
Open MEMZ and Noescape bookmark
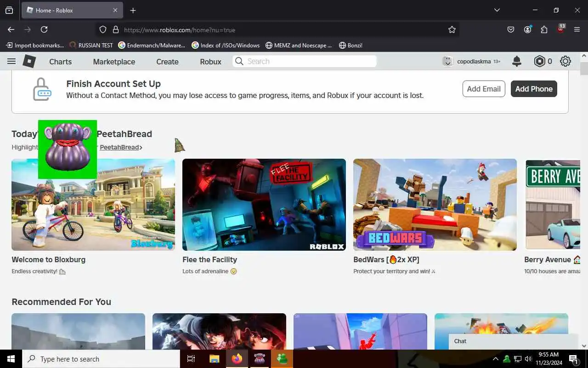click(299, 45)
